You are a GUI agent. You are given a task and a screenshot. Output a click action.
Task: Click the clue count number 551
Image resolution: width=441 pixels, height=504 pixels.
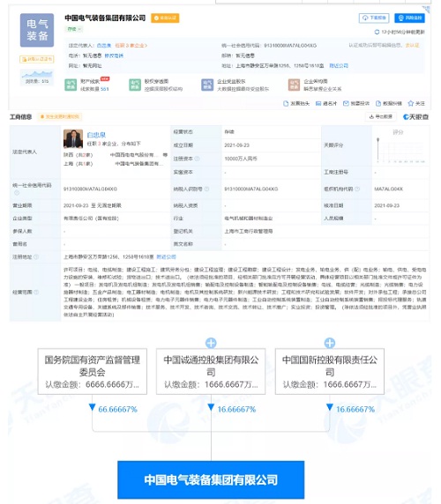pyautogui.click(x=105, y=89)
